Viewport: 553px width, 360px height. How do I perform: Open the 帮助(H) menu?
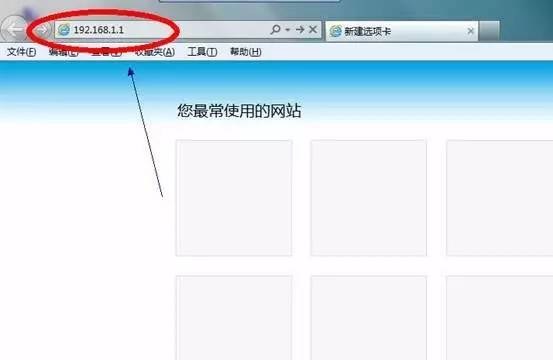click(x=245, y=52)
